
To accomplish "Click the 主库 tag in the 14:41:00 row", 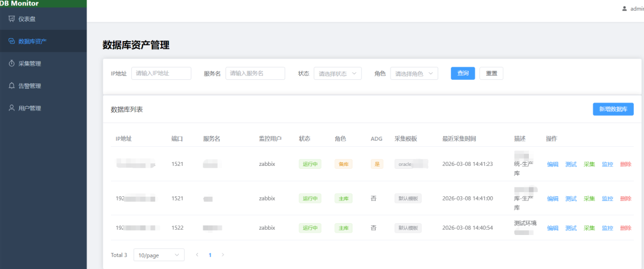I will (343, 199).
